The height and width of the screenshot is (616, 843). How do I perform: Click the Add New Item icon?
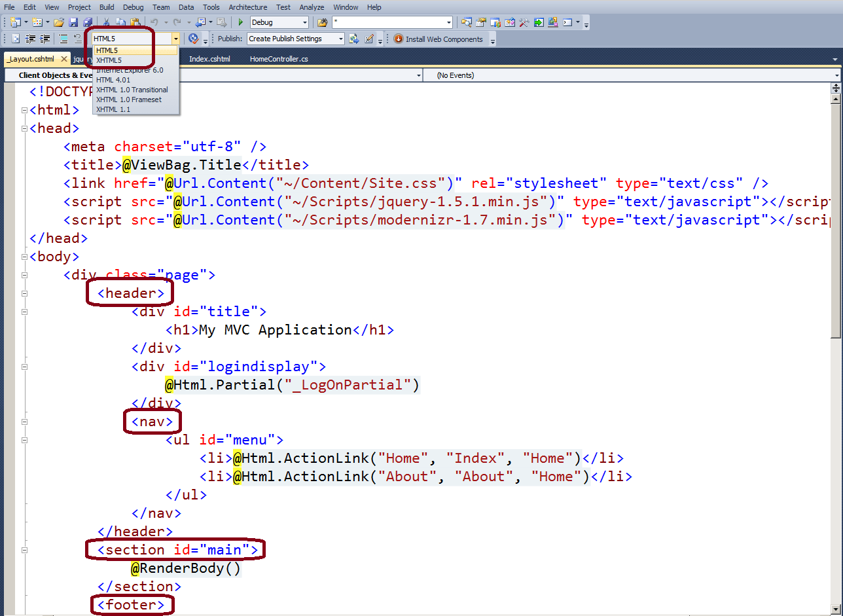[37, 22]
